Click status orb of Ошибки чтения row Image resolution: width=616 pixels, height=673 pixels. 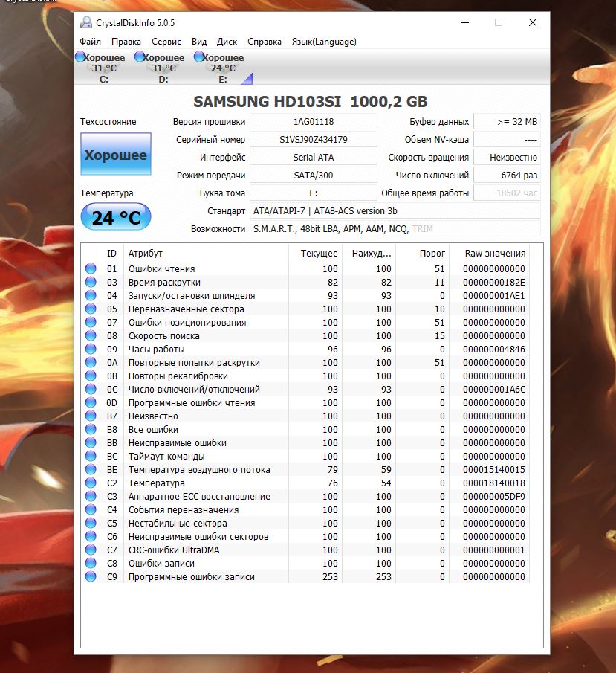click(91, 268)
